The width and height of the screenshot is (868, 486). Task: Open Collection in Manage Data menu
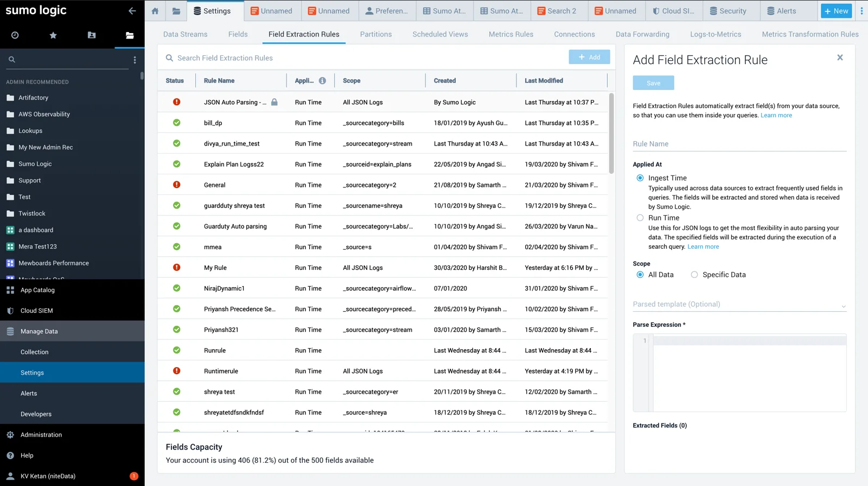[x=72, y=352]
